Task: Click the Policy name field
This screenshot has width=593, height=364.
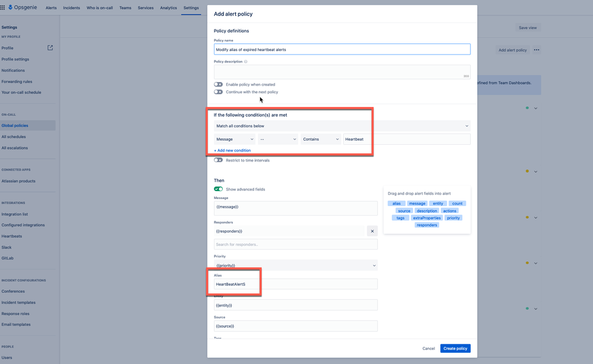Action: tap(342, 49)
